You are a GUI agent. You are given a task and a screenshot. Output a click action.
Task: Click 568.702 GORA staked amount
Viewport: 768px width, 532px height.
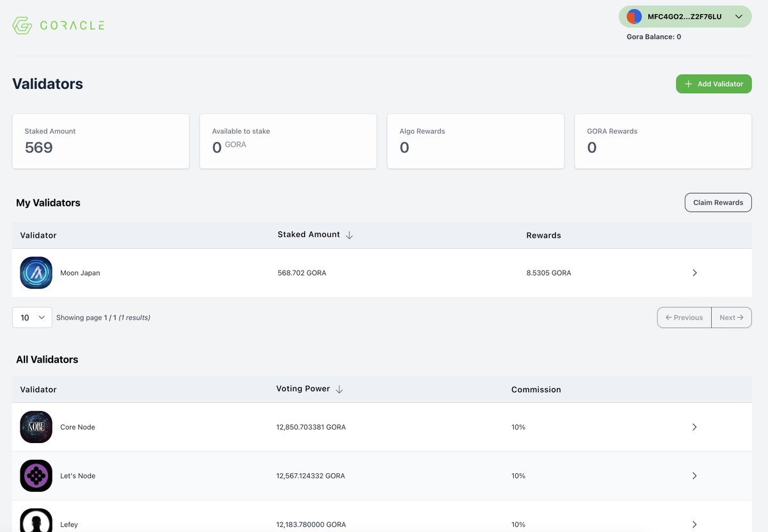click(x=302, y=273)
